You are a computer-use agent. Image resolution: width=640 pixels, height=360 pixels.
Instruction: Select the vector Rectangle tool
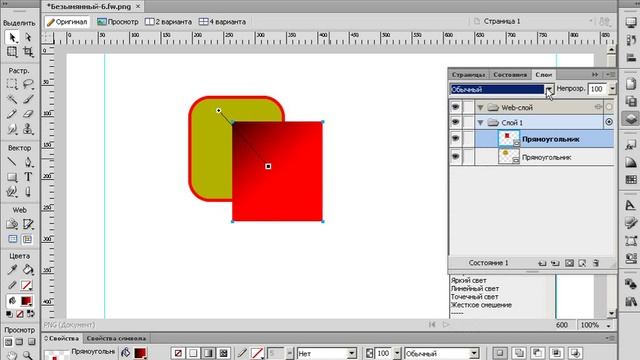coord(12,177)
